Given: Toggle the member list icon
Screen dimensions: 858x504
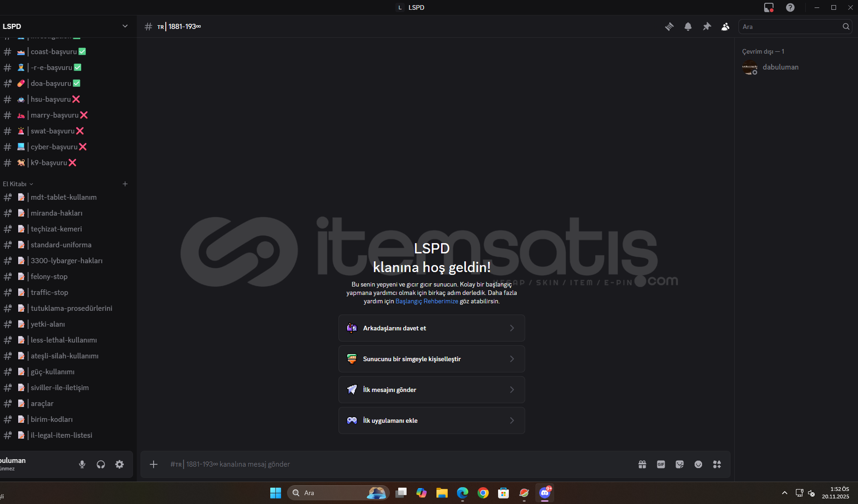Looking at the screenshot, I should coord(725,27).
